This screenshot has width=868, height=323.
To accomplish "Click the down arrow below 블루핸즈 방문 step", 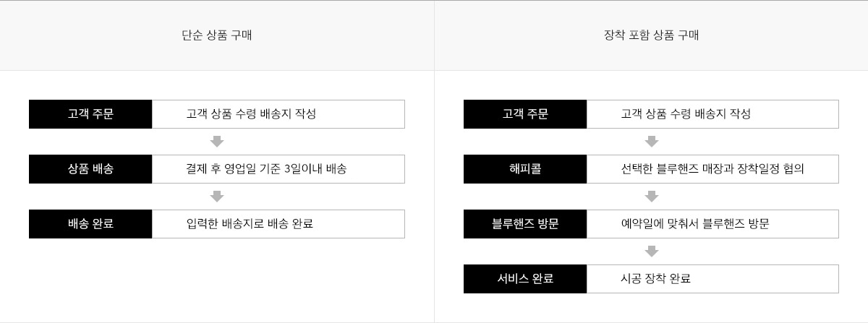I will (651, 251).
